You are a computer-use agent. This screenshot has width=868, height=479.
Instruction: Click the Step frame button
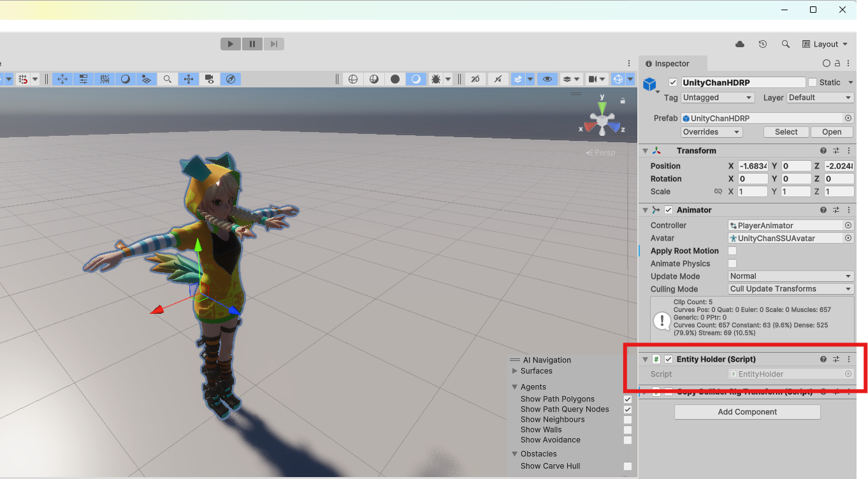pyautogui.click(x=273, y=44)
